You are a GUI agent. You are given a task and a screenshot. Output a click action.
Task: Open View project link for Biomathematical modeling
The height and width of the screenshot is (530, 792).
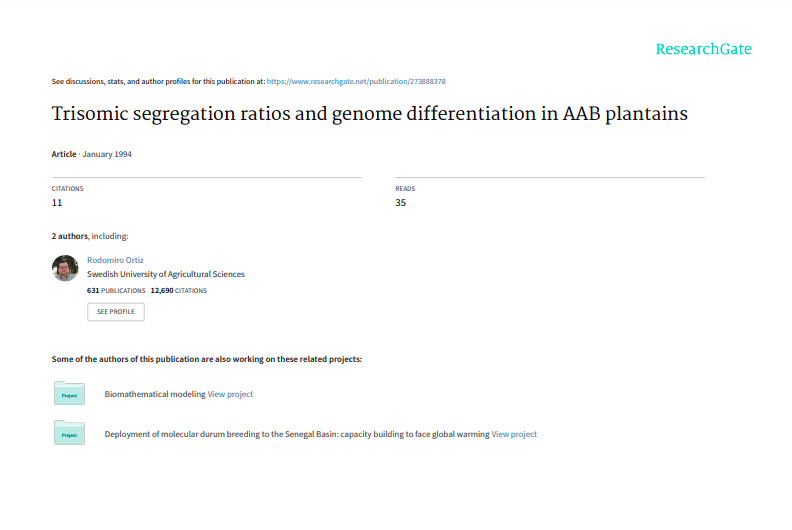230,394
